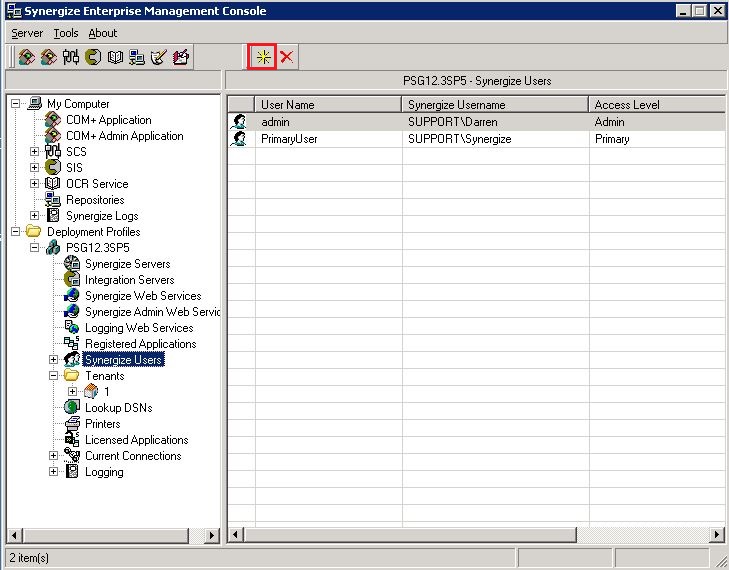
Task: Select the Tenants tree item
Action: [x=105, y=376]
